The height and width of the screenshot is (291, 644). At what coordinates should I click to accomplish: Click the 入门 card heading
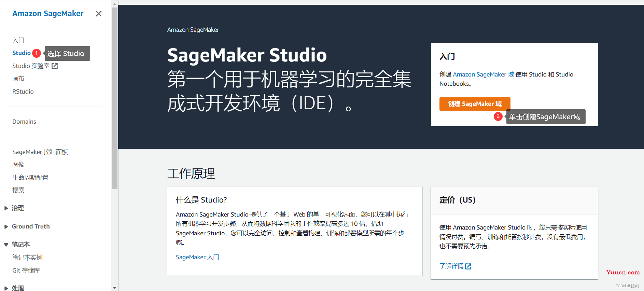click(447, 56)
